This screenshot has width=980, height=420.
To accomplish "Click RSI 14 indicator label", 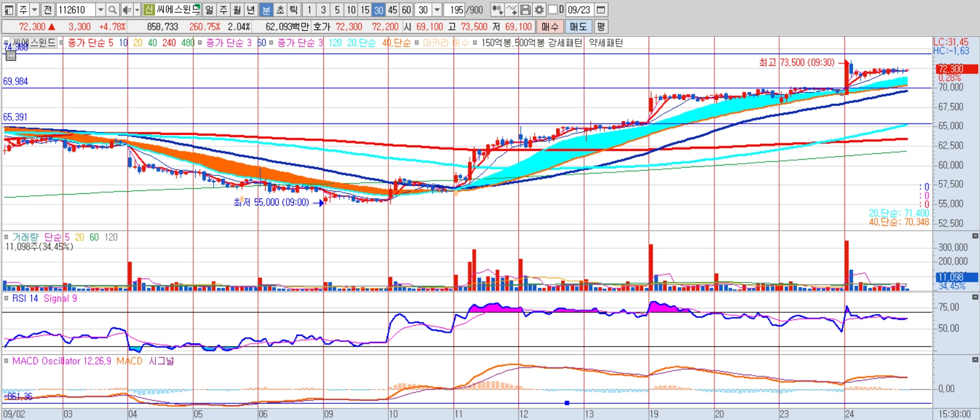I will (x=25, y=298).
